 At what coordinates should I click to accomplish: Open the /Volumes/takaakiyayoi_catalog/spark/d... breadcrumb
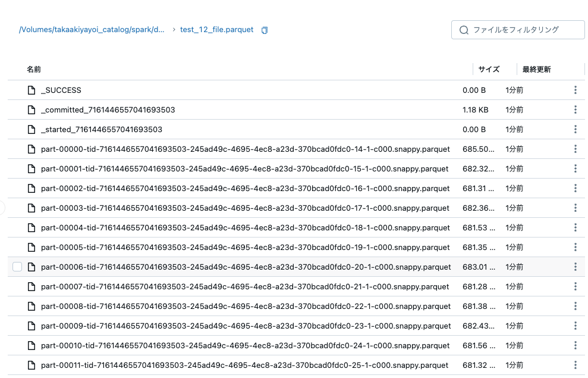(92, 30)
